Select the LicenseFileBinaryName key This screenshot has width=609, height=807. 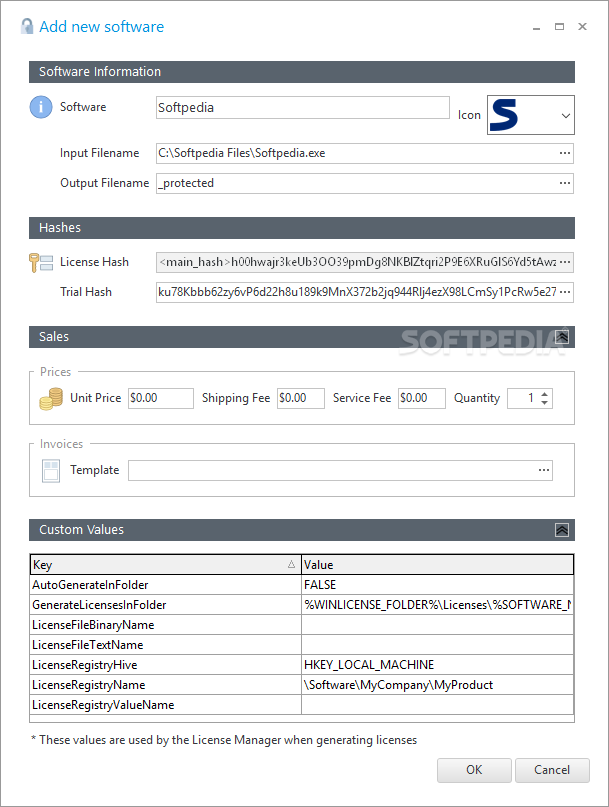(x=165, y=625)
